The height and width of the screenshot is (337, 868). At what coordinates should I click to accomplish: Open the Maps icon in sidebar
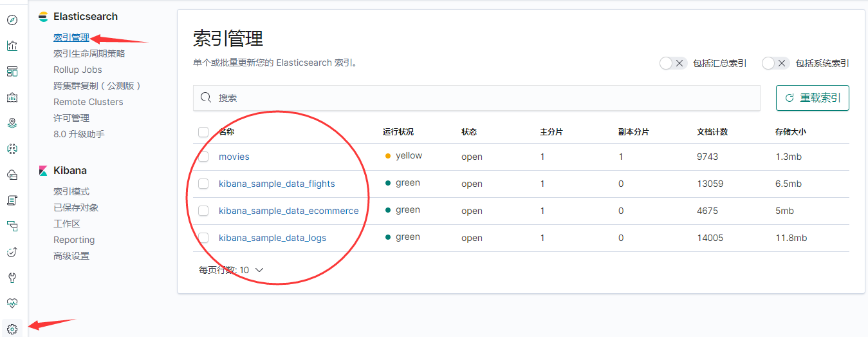(x=12, y=123)
